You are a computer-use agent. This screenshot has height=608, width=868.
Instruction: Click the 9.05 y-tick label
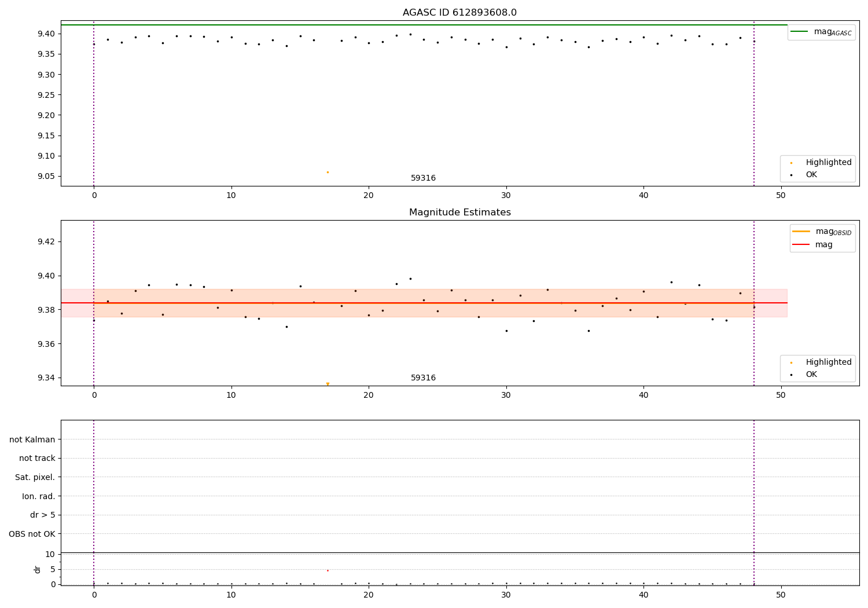pyautogui.click(x=45, y=177)
